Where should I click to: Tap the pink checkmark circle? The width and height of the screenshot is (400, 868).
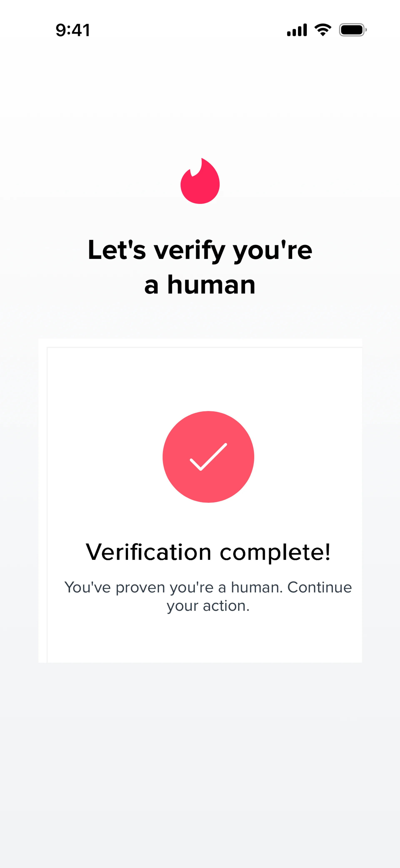208,457
